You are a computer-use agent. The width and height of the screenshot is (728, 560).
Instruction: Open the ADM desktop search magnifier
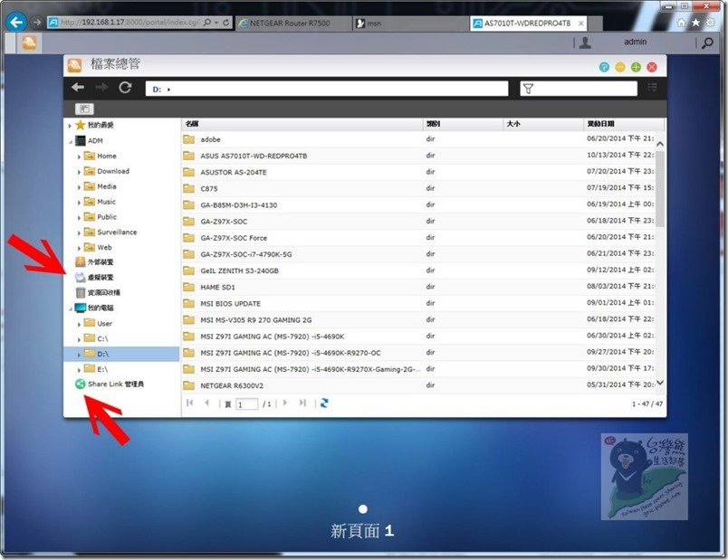point(707,43)
